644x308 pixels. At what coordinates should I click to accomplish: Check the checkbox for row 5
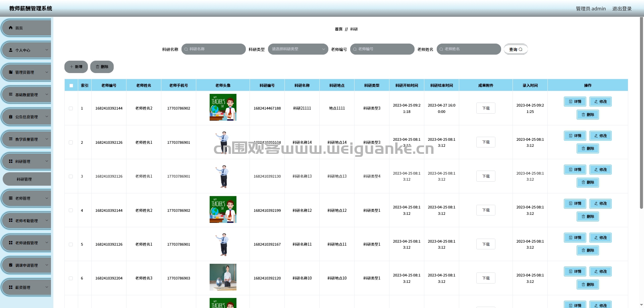(x=71, y=244)
